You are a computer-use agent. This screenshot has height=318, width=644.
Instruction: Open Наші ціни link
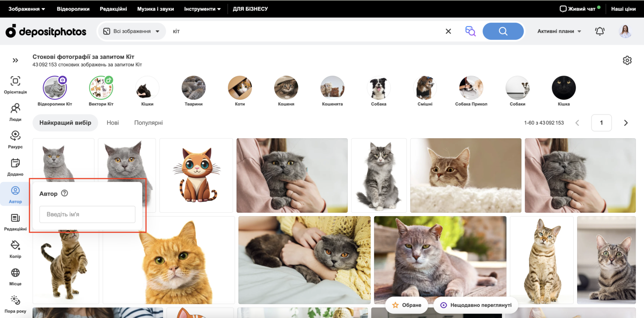(623, 9)
